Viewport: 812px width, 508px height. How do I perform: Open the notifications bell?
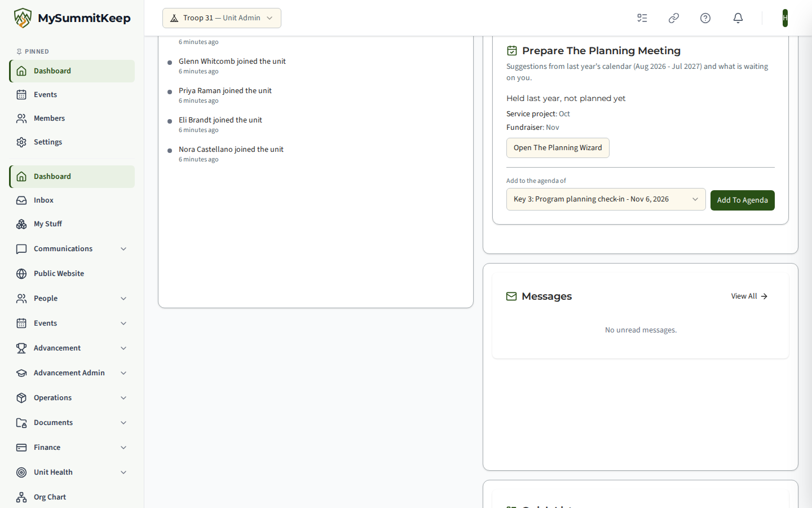pos(738,18)
